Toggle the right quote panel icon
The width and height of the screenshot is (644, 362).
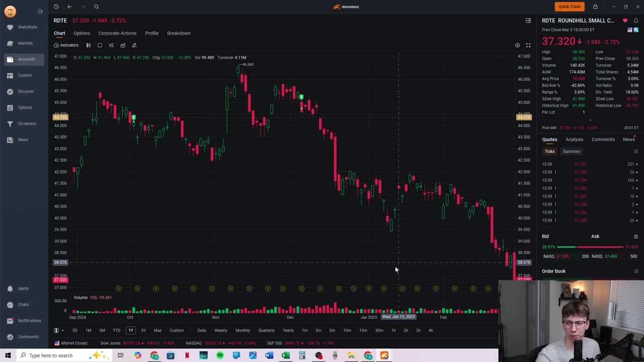(x=528, y=21)
